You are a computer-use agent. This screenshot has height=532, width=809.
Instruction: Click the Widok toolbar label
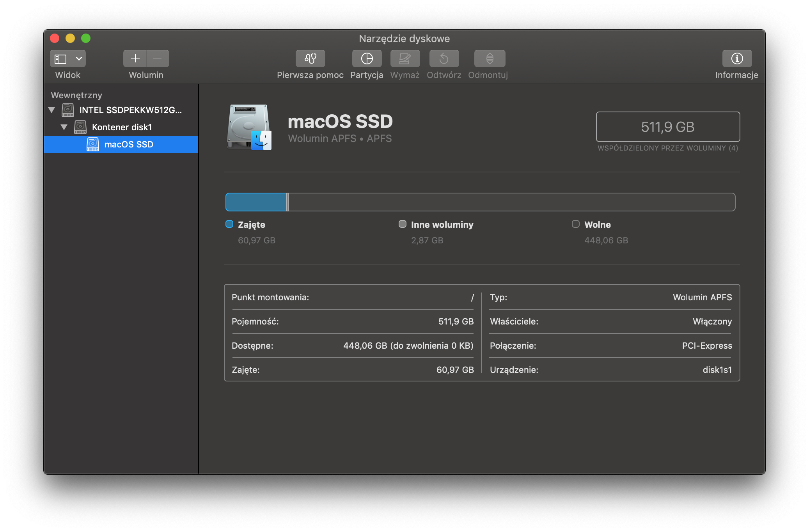click(x=68, y=75)
